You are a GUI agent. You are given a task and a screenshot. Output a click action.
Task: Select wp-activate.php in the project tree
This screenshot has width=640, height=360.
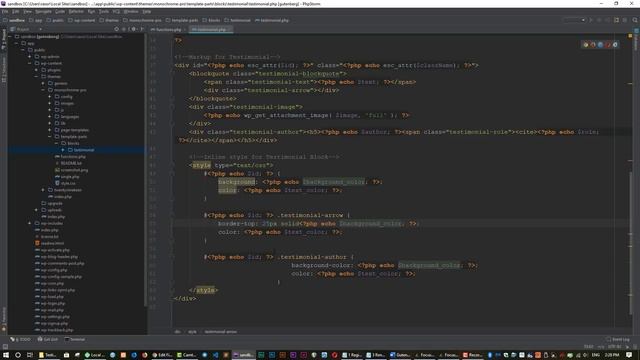(x=52, y=250)
